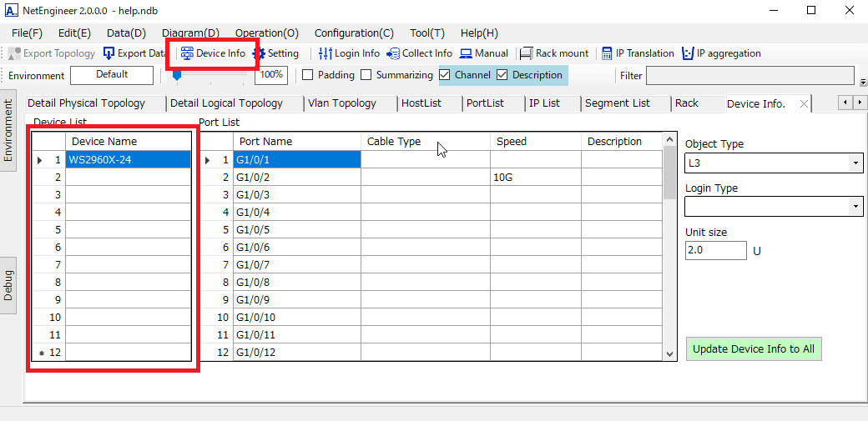Screen dimensions: 868x421
Task: Uncheck the Channel checkbox
Action: (445, 75)
